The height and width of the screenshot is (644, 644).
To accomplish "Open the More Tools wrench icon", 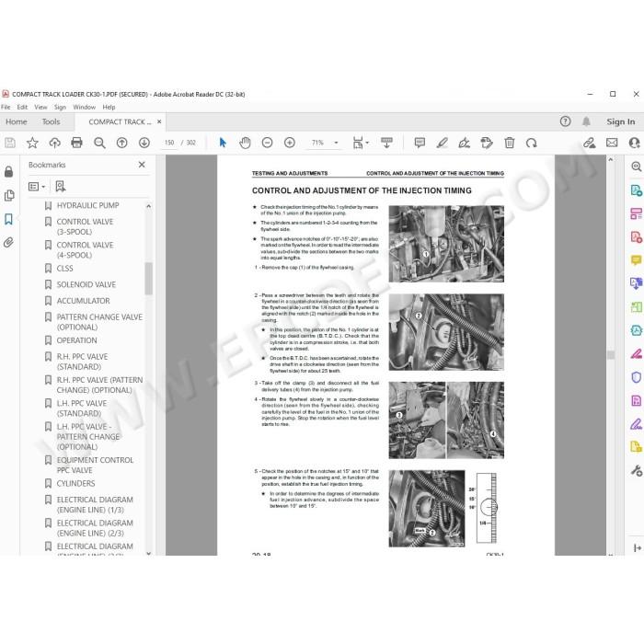I will pyautogui.click(x=636, y=470).
